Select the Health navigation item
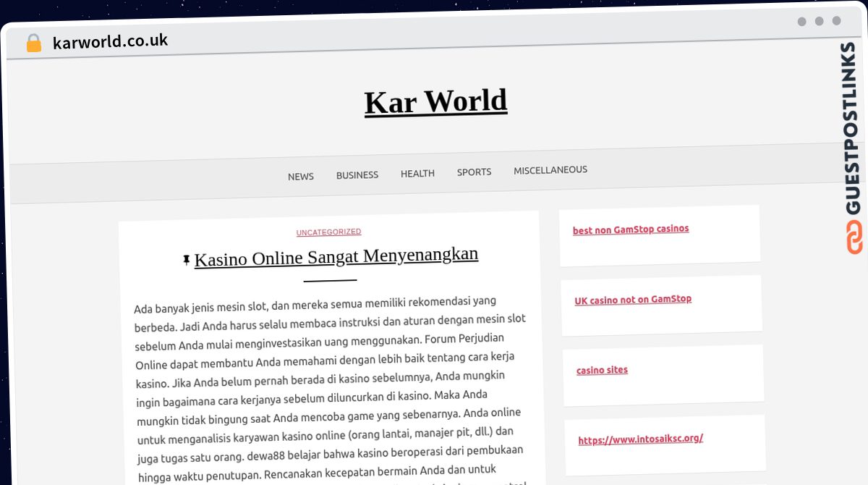The image size is (868, 485). 417,173
